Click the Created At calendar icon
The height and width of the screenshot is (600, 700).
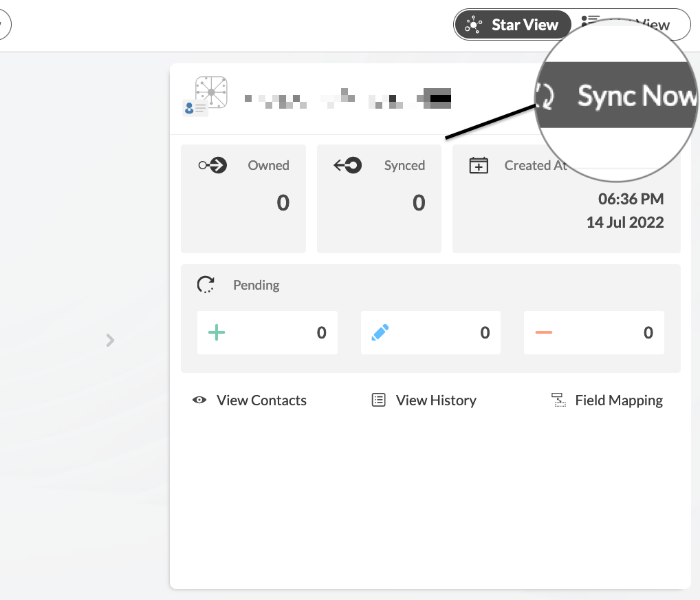(479, 165)
